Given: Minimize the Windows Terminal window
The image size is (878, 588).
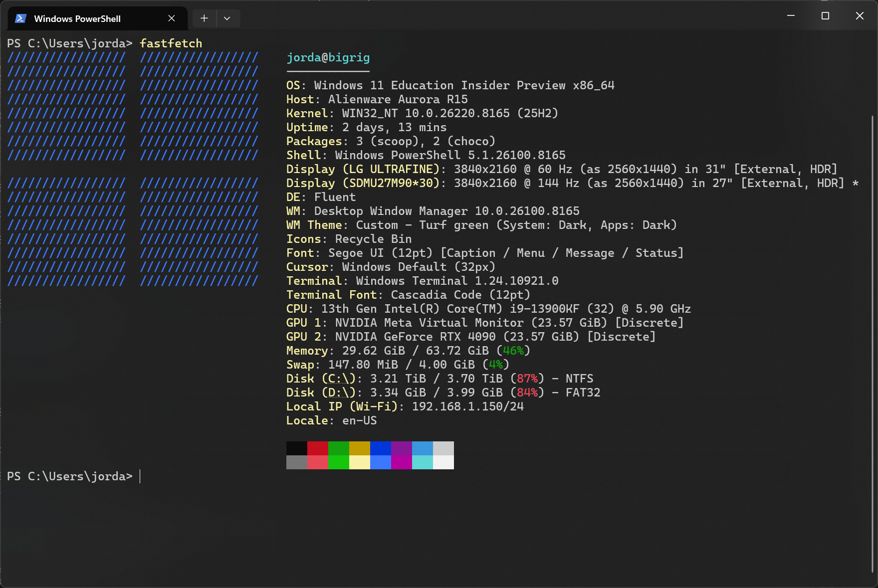Looking at the screenshot, I should coord(791,16).
